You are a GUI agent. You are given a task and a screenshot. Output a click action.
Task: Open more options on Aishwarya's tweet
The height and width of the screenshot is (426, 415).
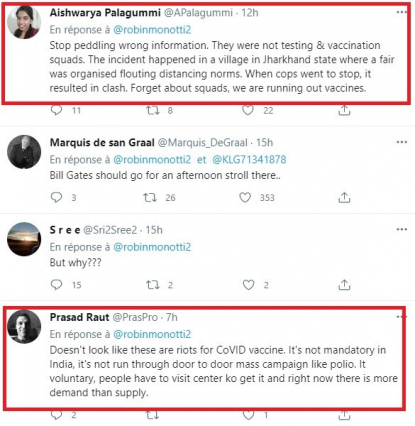click(x=402, y=12)
